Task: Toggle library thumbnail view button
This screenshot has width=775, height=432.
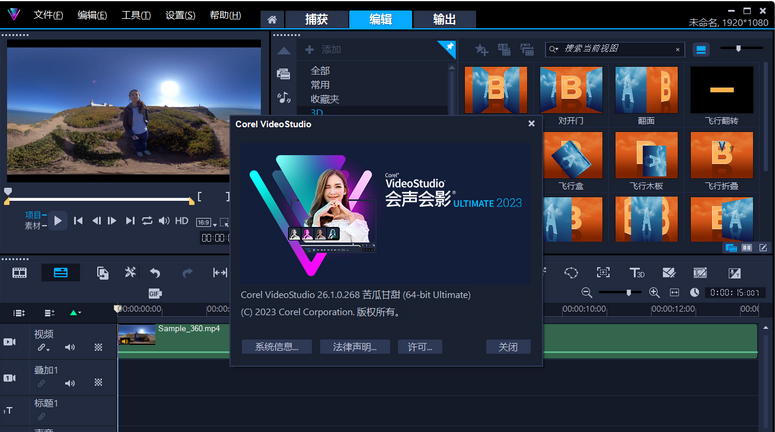Action: point(700,49)
